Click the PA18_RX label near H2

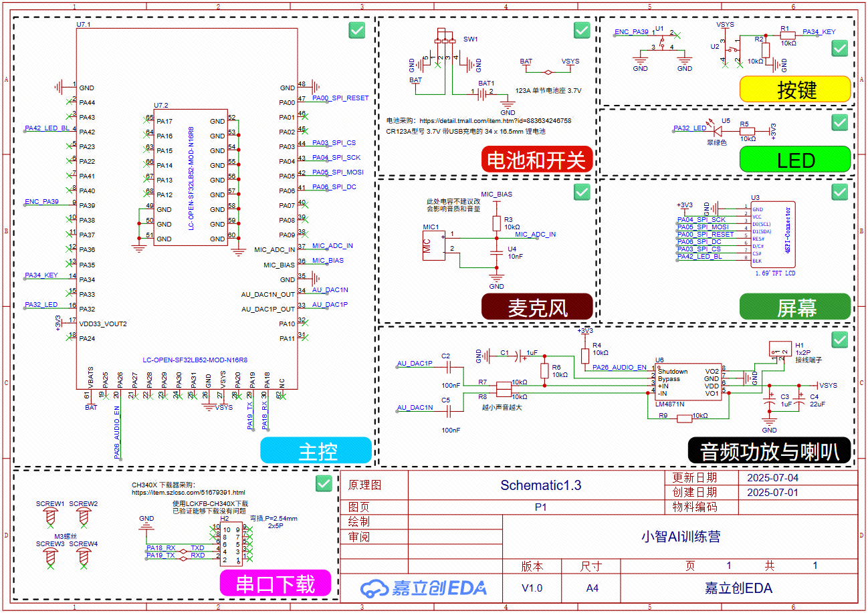point(161,547)
